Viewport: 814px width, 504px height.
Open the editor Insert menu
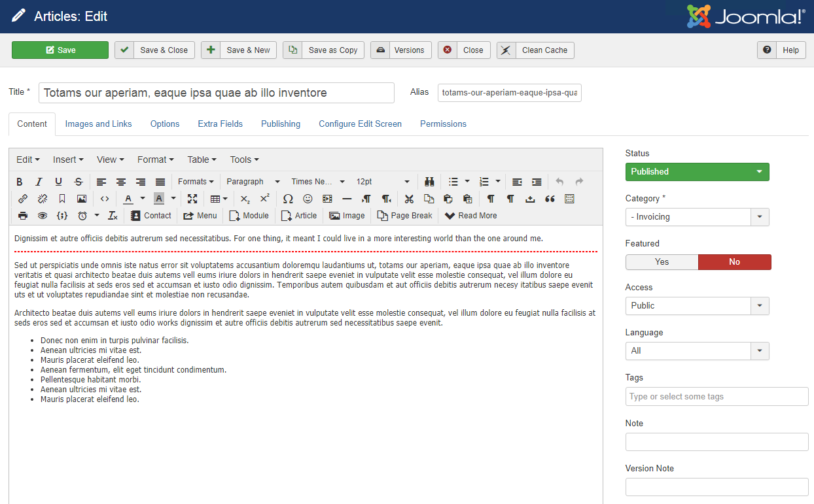tap(68, 160)
